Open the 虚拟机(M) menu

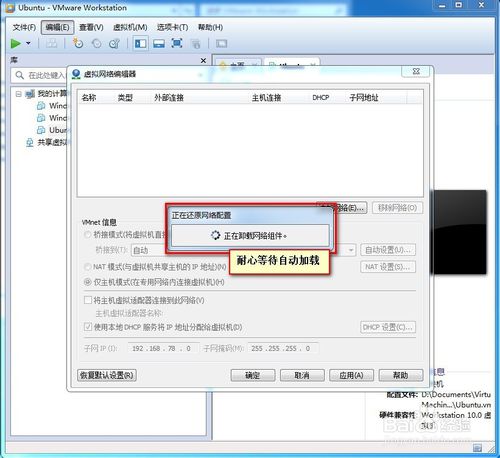pyautogui.click(x=130, y=27)
